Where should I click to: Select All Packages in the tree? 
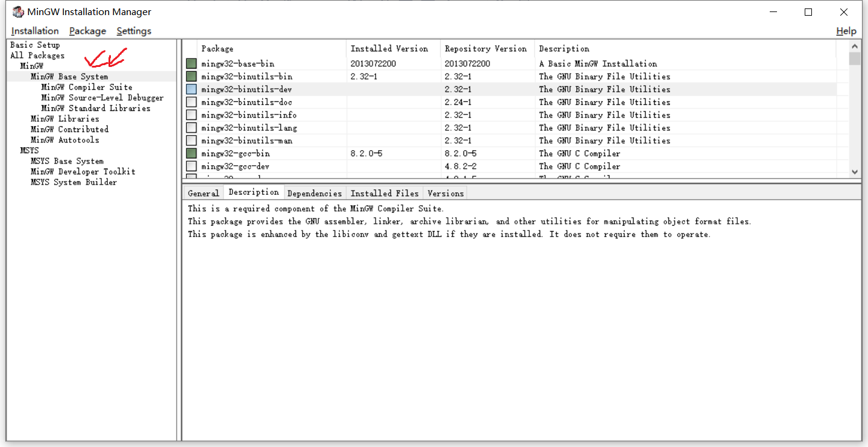click(x=37, y=55)
